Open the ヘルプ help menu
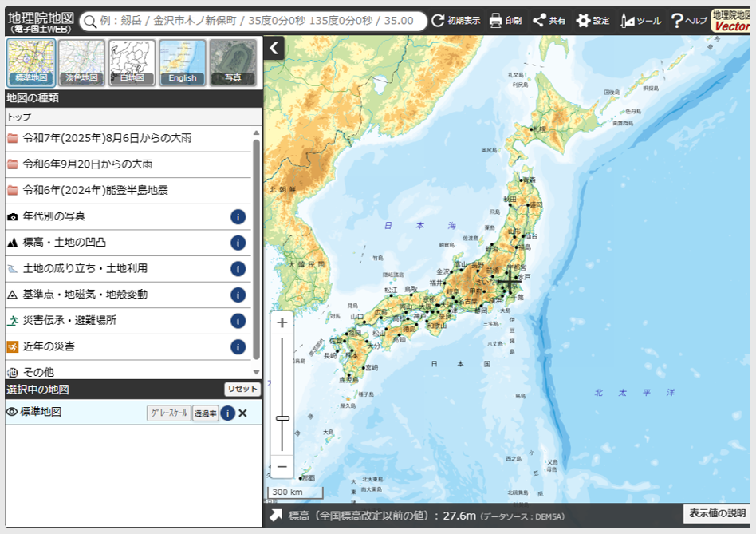This screenshot has width=756, height=534. pos(689,20)
